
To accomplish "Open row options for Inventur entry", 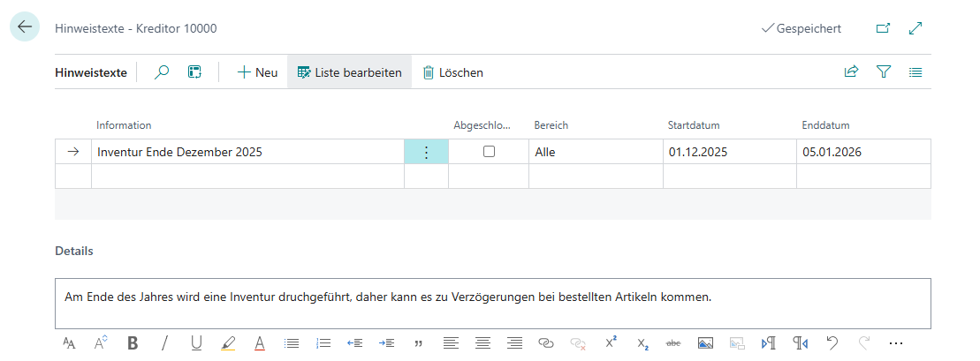I will tap(426, 152).
